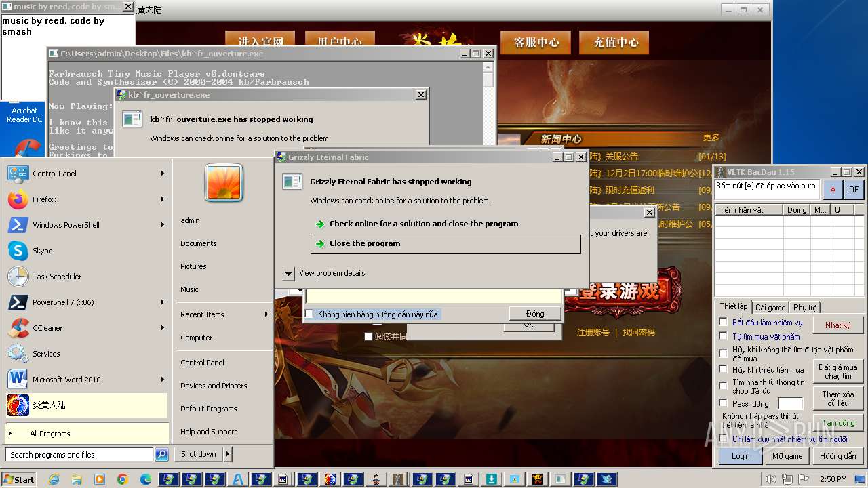868x488 pixels.
Task: Select 'Close the program' option
Action: (446, 244)
